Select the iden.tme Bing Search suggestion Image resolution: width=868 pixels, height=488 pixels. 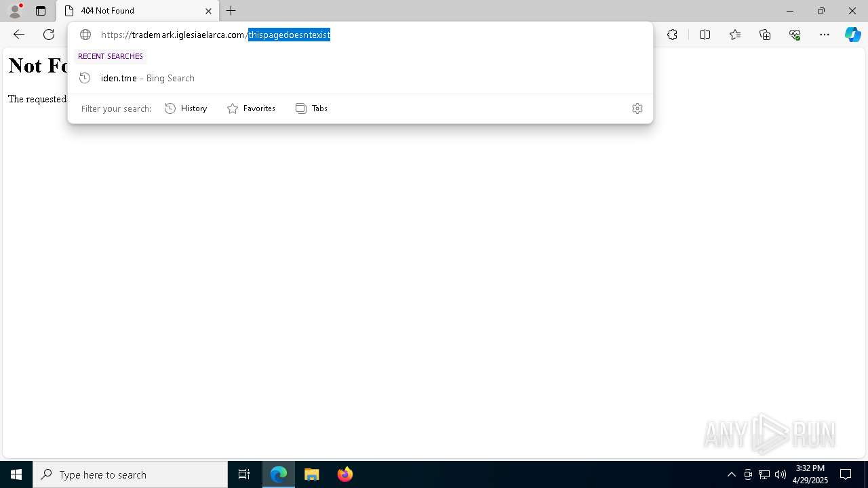tap(360, 78)
